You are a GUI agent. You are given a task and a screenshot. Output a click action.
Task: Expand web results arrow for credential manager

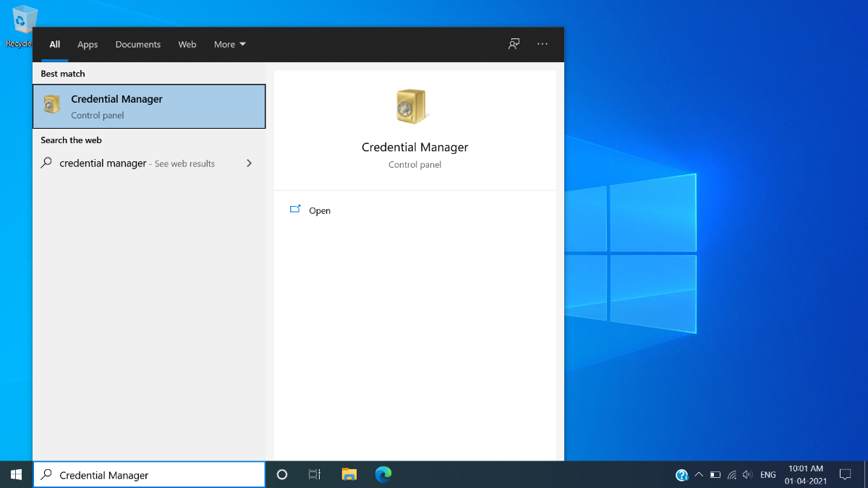pyautogui.click(x=249, y=163)
